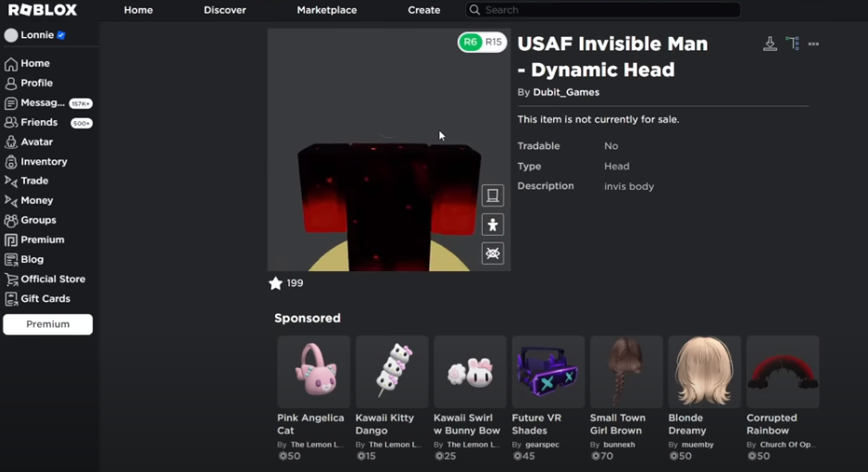Click the avatar figure button in the preview
Screen dimensions: 868x472
point(493,225)
